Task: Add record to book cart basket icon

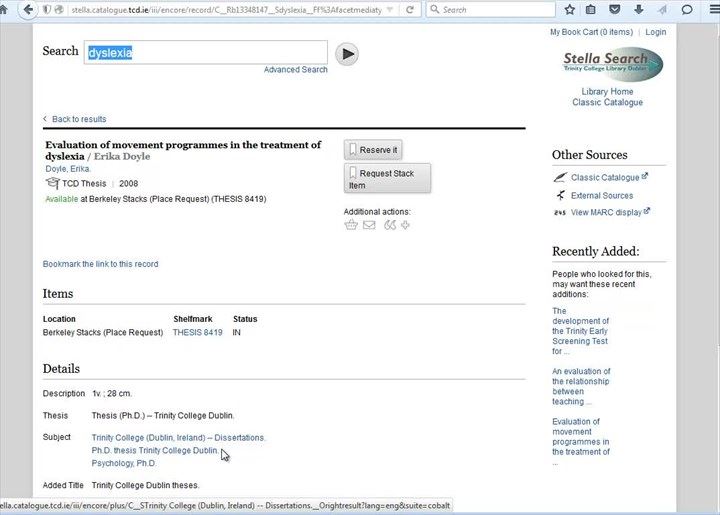Action: click(x=351, y=225)
